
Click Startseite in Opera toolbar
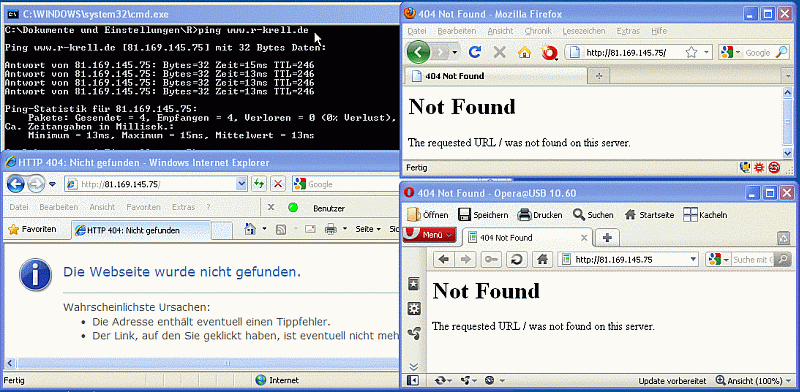tap(649, 215)
